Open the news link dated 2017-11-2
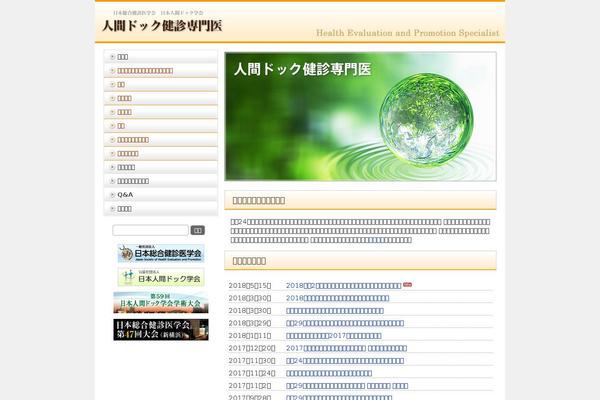The height and width of the screenshot is (400, 600). click(347, 386)
